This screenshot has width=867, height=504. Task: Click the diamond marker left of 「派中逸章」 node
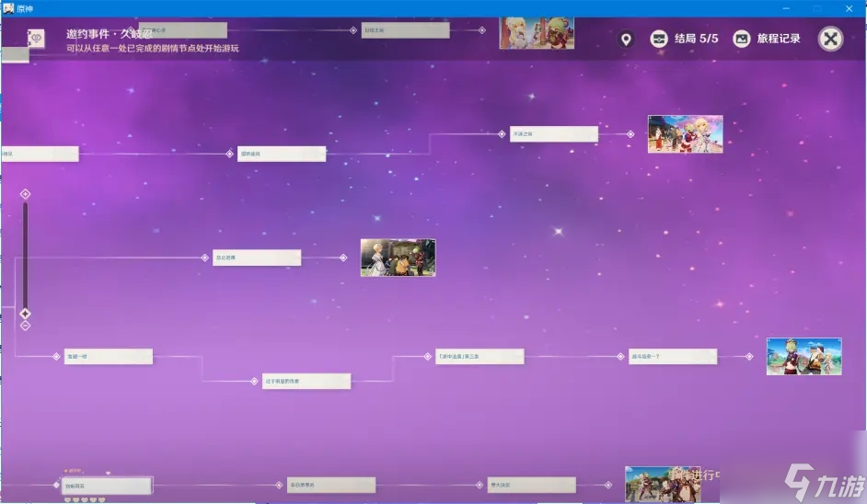pos(427,356)
